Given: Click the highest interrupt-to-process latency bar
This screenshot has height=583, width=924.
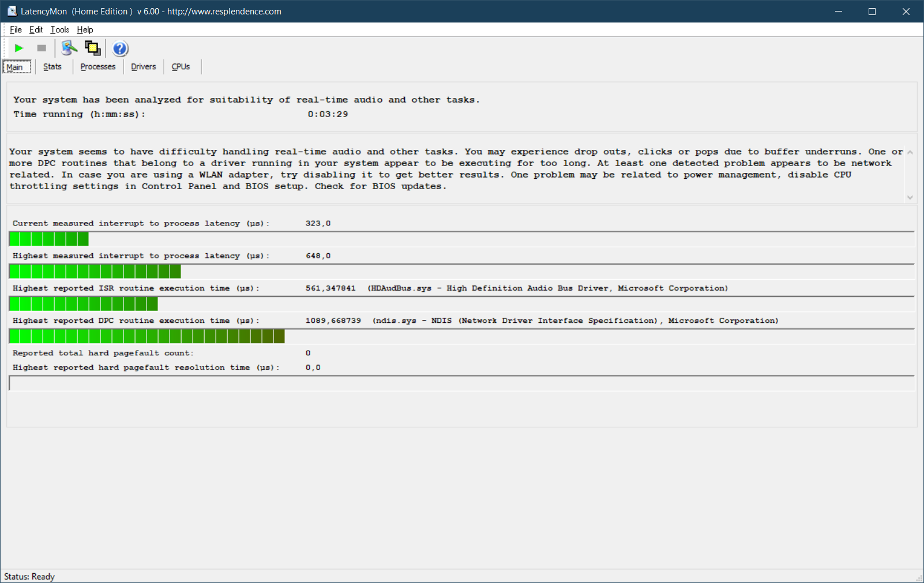Looking at the screenshot, I should pyautogui.click(x=461, y=271).
